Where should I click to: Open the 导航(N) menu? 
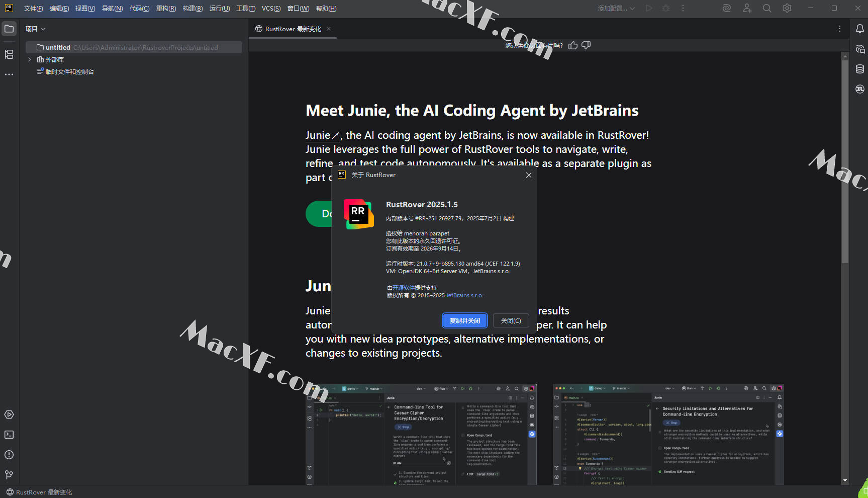(x=112, y=9)
